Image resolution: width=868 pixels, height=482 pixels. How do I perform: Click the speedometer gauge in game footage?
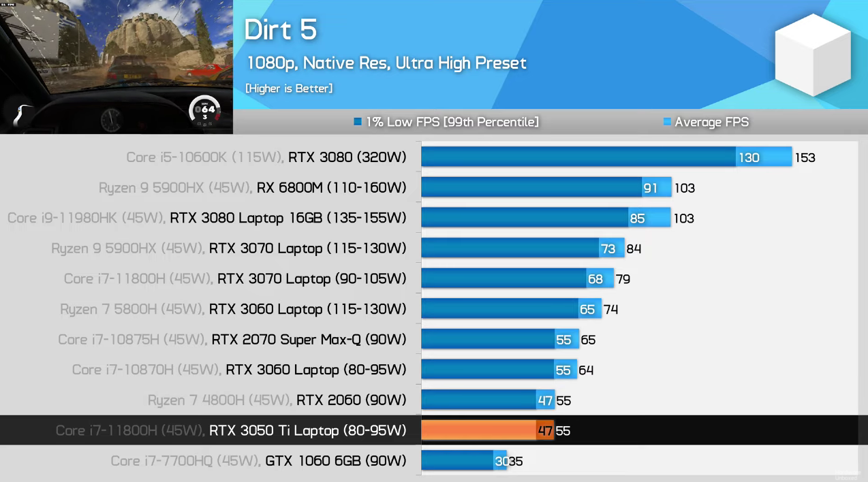[x=204, y=111]
